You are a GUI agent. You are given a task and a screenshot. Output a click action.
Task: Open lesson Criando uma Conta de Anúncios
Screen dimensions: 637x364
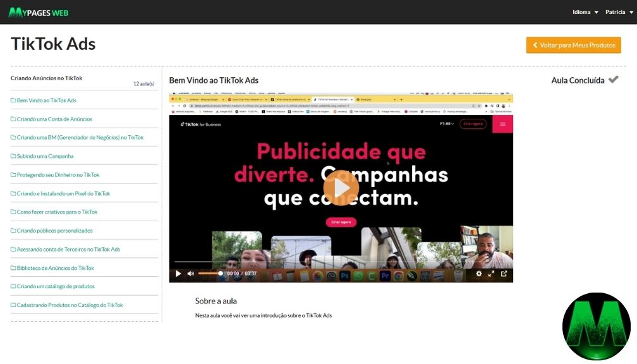[54, 119]
